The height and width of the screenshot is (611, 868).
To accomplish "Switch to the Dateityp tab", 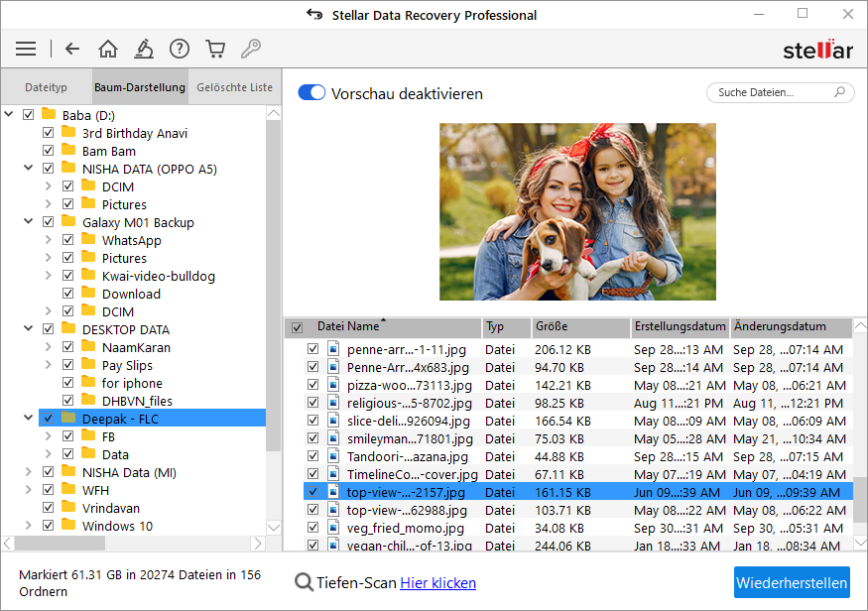I will [x=46, y=87].
